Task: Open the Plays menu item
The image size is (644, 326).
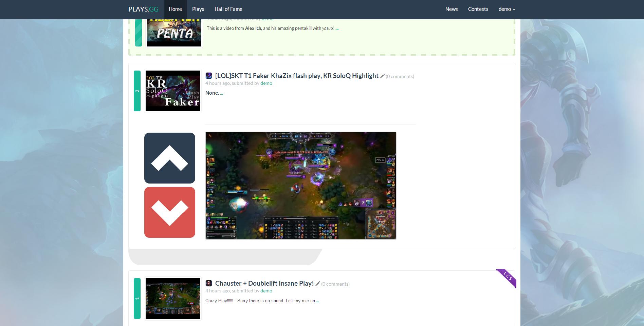Action: pos(198,9)
